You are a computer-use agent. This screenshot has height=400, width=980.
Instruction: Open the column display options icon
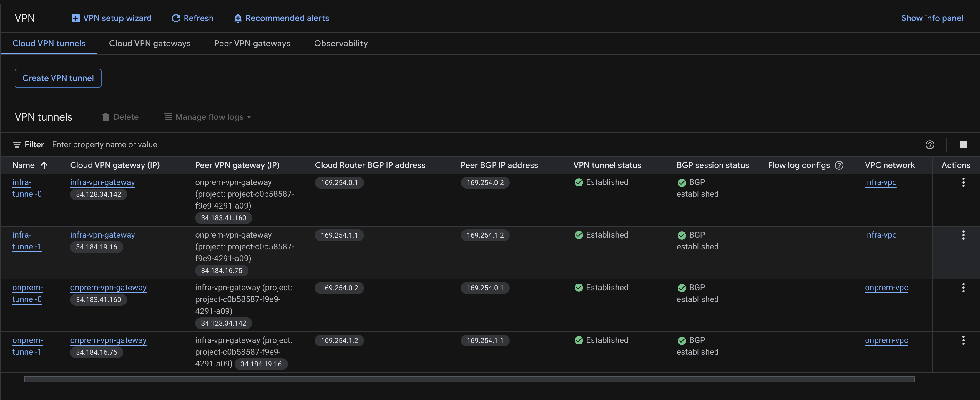964,144
